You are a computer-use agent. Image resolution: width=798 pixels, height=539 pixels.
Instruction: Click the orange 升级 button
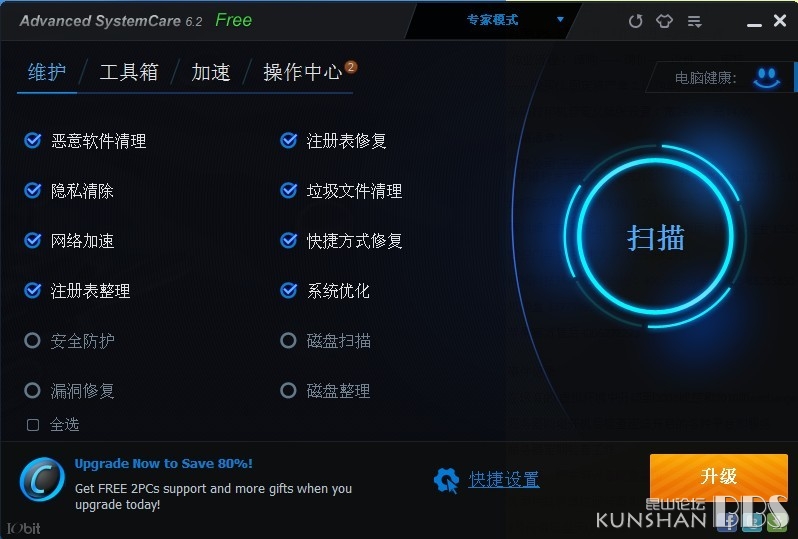coord(719,477)
